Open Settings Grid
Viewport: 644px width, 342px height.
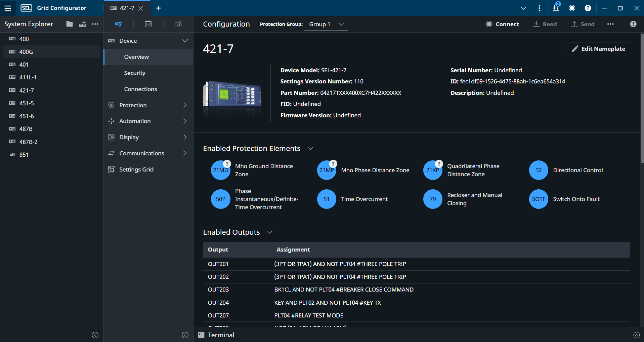[x=148, y=169]
